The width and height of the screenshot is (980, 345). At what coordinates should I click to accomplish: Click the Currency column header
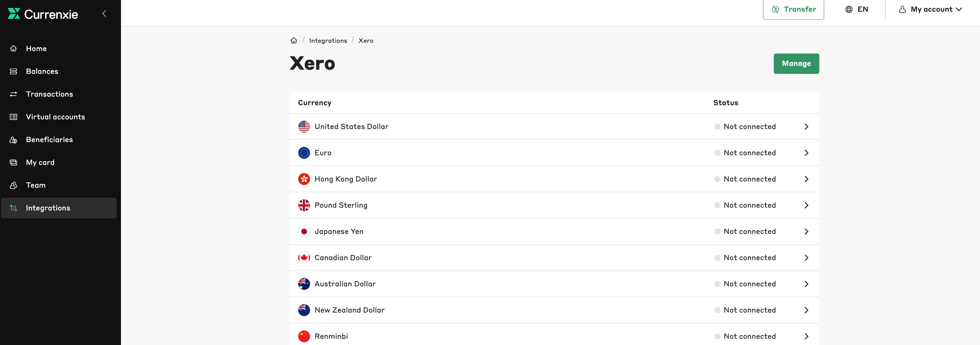pyautogui.click(x=314, y=103)
